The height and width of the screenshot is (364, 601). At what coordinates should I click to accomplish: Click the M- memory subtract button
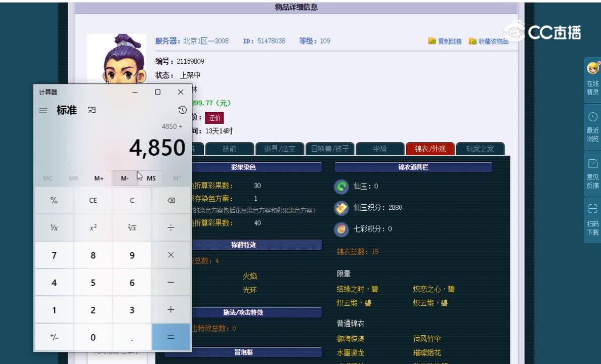pyautogui.click(x=125, y=178)
